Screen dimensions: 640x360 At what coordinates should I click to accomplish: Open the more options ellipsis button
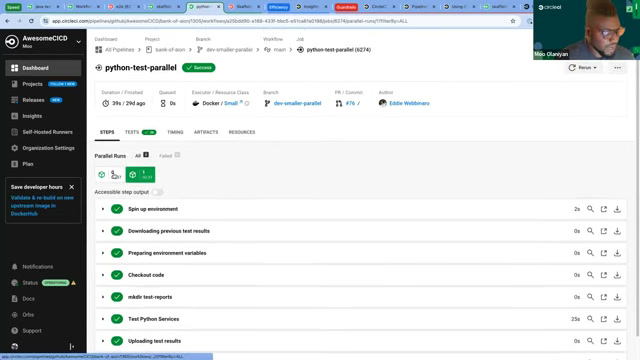point(618,68)
